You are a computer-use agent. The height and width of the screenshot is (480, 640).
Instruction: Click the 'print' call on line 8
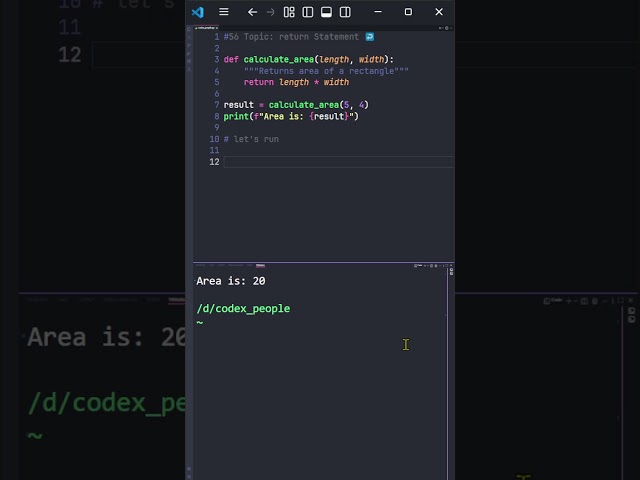[x=236, y=116]
